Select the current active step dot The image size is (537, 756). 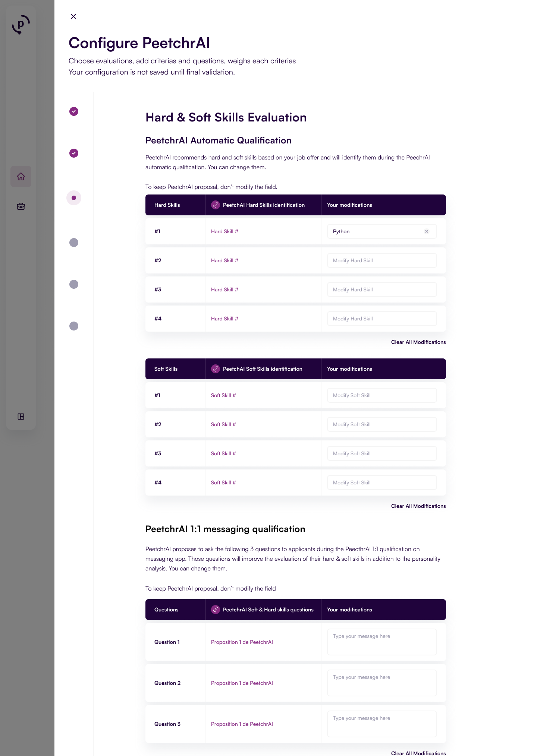(74, 198)
